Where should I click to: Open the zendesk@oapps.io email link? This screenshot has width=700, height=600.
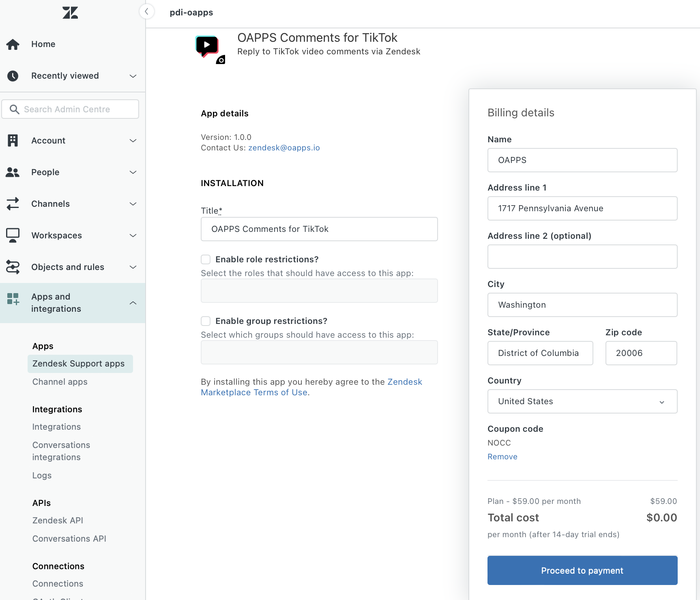coord(284,148)
